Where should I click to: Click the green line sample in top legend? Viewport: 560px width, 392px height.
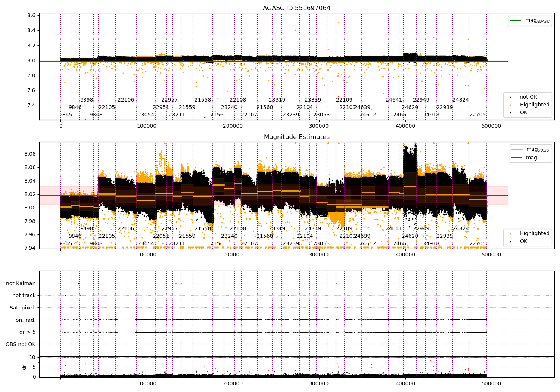pos(516,21)
